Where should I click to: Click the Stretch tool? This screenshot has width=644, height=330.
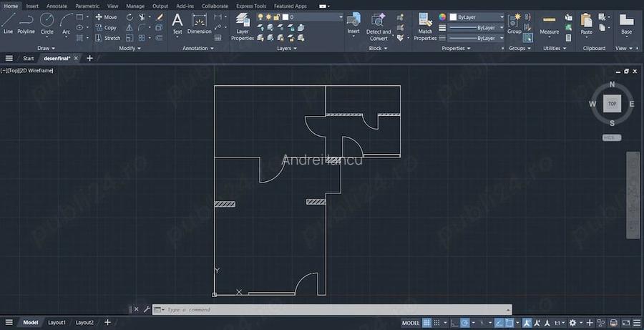pos(107,38)
